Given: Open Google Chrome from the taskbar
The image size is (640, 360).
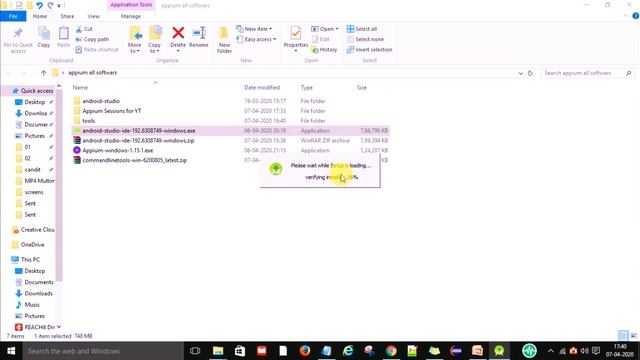Looking at the screenshot, I should [391, 351].
